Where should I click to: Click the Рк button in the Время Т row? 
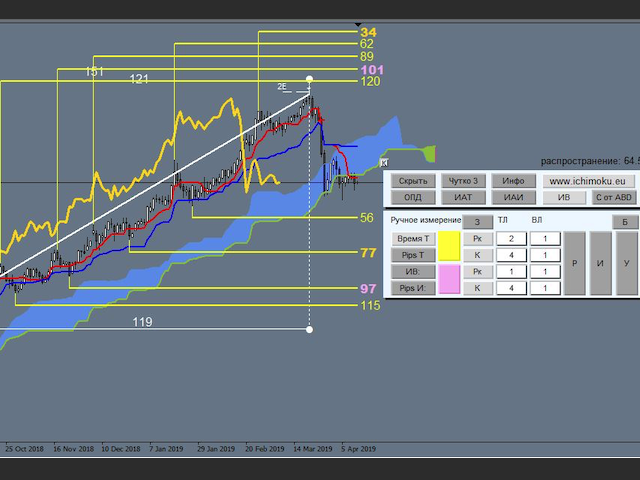478,239
